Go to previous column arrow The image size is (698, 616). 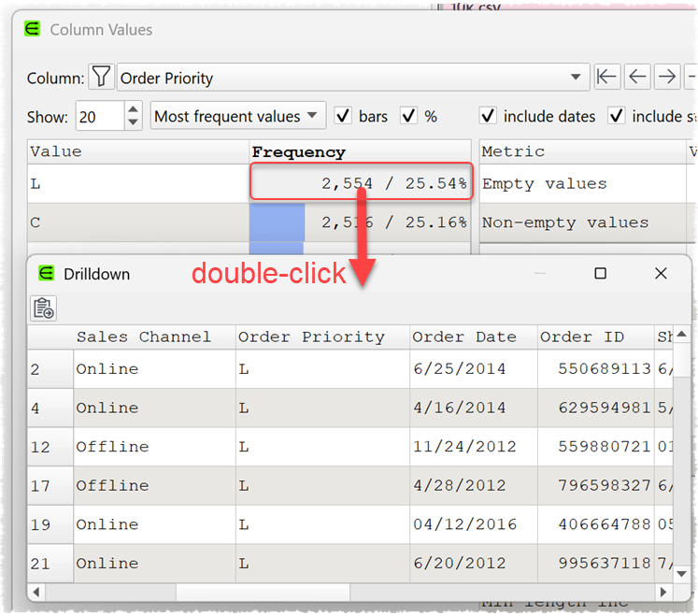pos(637,77)
